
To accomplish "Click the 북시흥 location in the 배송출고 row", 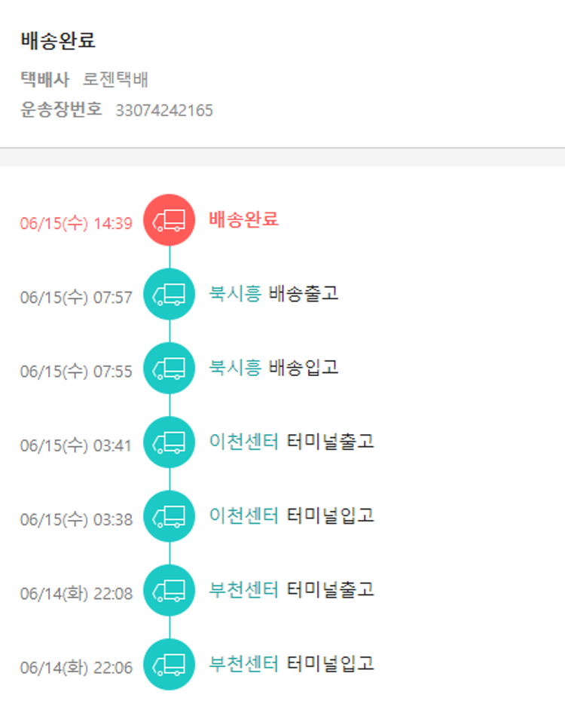I will [235, 293].
